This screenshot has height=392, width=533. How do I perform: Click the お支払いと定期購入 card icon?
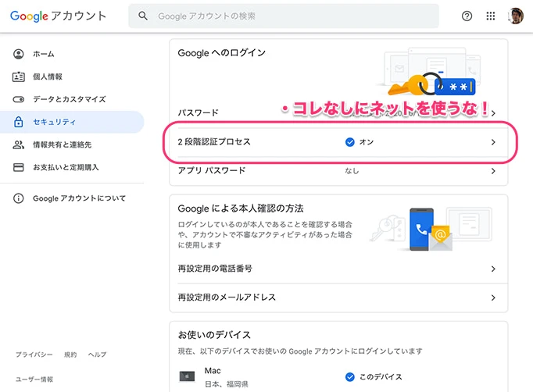coord(19,167)
